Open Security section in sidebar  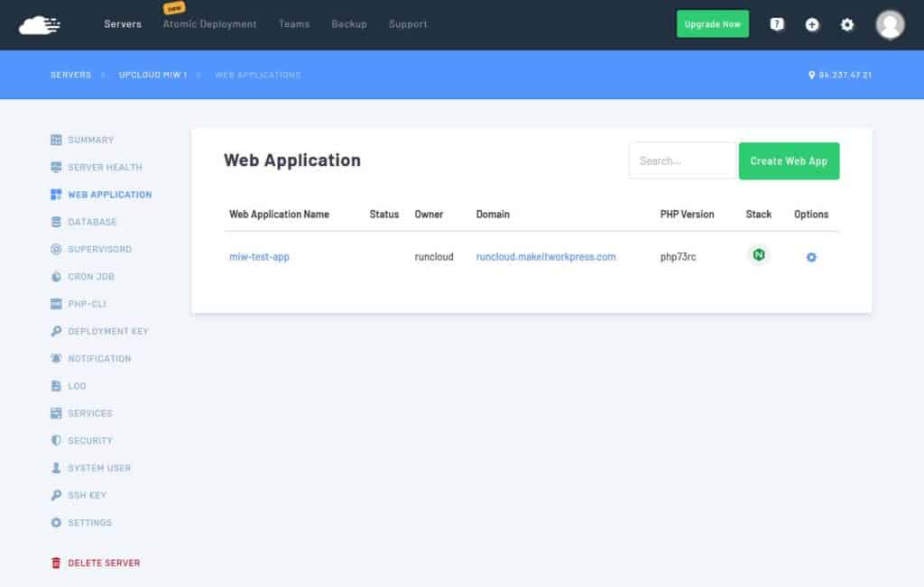pyautogui.click(x=90, y=440)
